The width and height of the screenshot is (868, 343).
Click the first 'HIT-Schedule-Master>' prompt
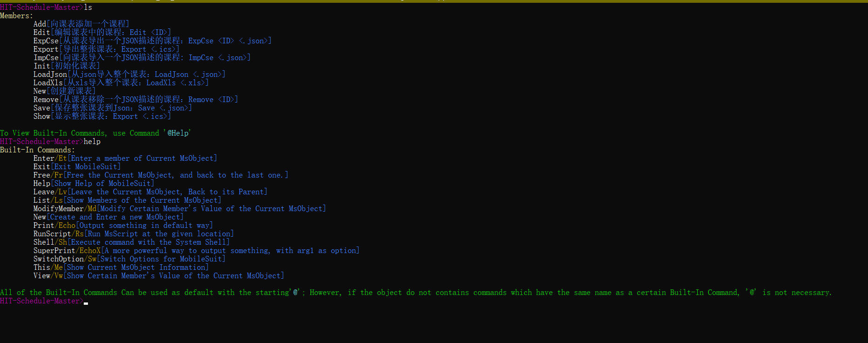click(42, 7)
